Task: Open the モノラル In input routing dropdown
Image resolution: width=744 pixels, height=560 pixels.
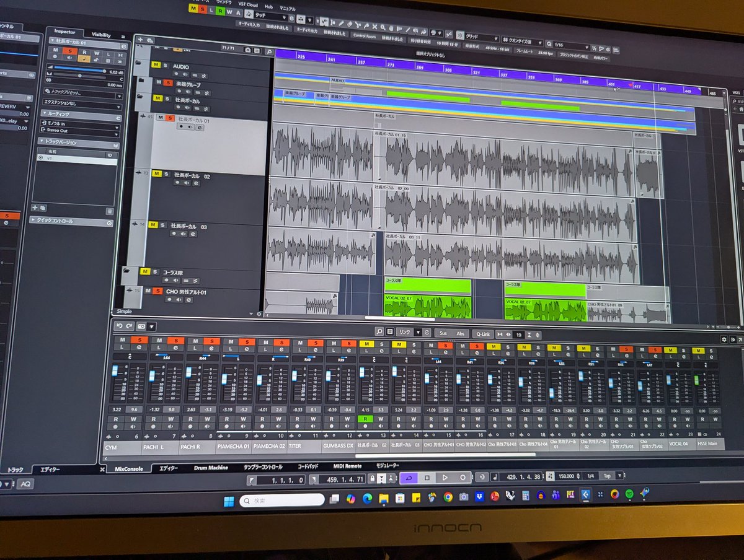Action: (x=79, y=124)
